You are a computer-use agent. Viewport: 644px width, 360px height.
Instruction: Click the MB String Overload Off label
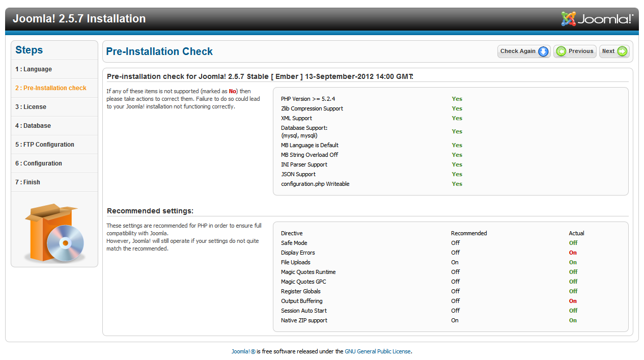[x=310, y=155]
